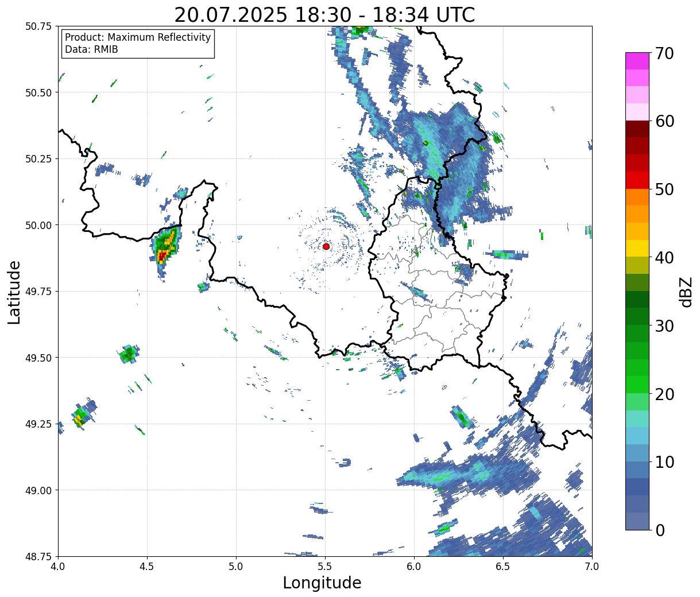Click the latitude tick label 49.50

[x=38, y=358]
